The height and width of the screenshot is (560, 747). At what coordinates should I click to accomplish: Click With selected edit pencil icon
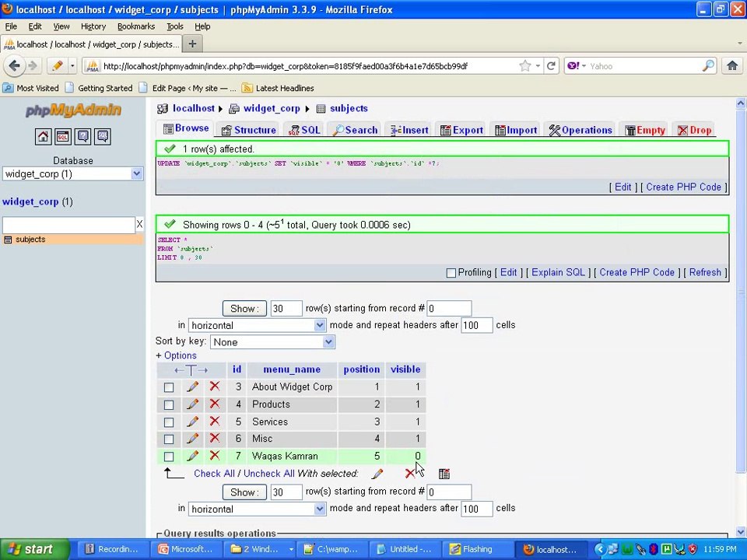pyautogui.click(x=377, y=474)
